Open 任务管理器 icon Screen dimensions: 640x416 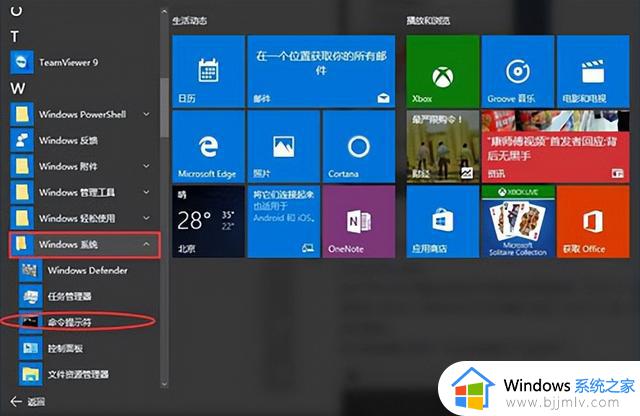click(31, 296)
